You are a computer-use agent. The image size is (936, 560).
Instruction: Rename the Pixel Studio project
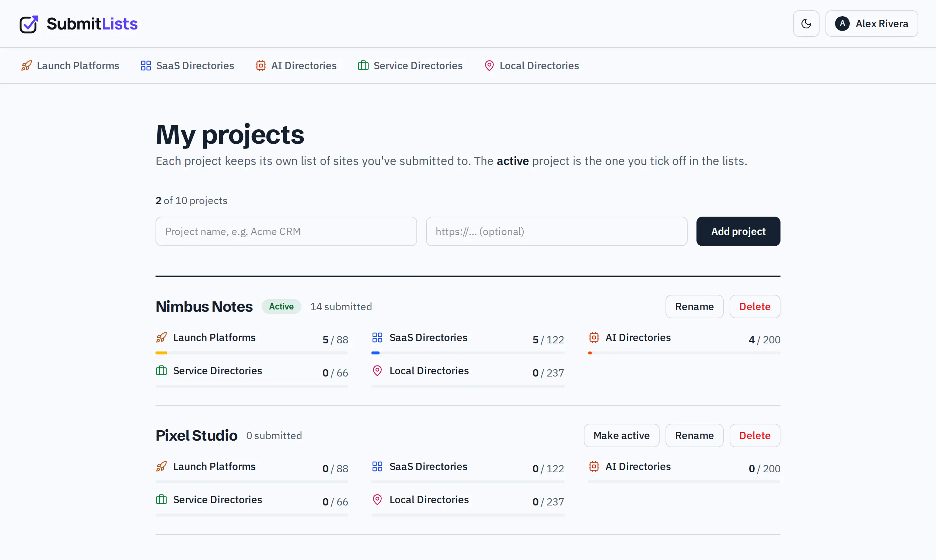694,435
